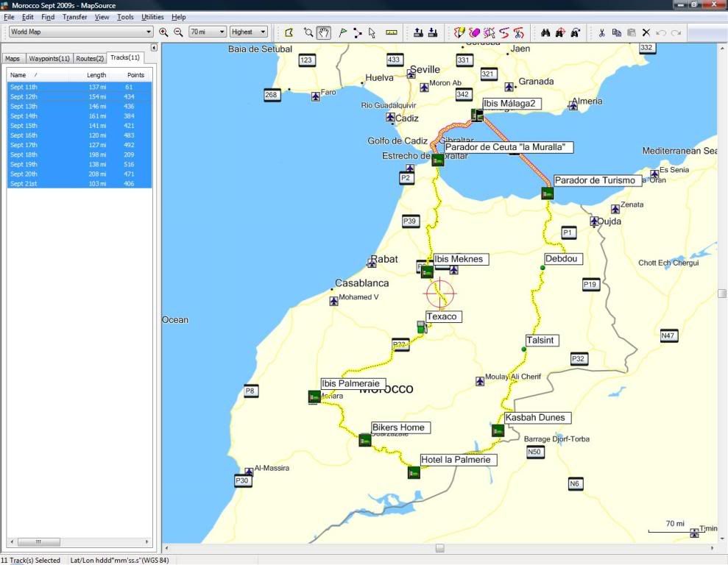Select the Sept 21st track row

[79, 184]
